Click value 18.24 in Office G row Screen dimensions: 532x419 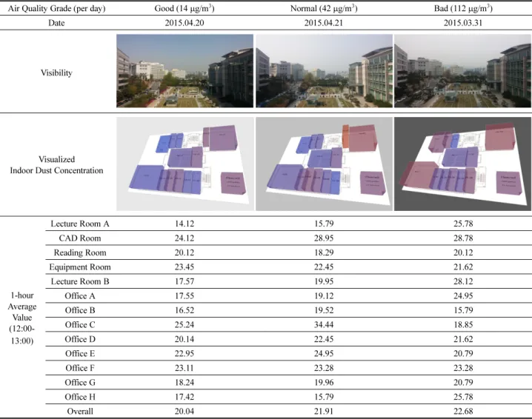(184, 383)
